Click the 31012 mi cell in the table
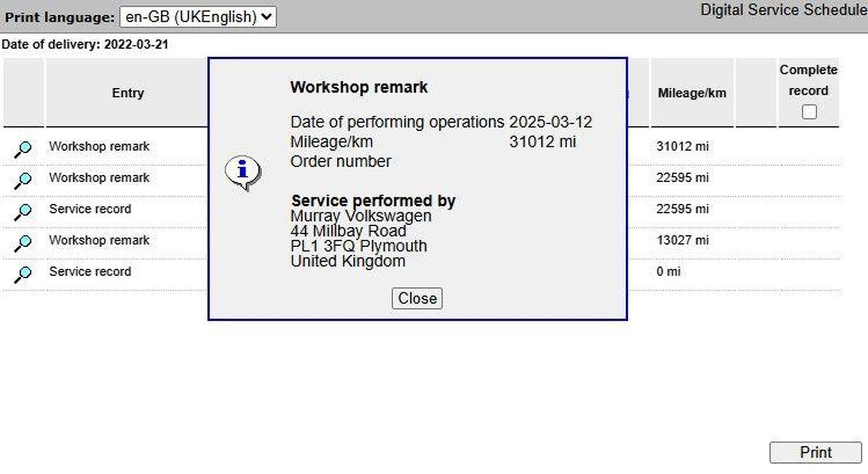 point(682,146)
